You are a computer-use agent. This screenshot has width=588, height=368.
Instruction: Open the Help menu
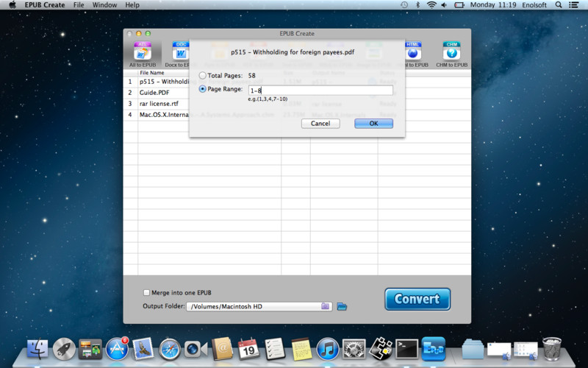click(x=132, y=5)
